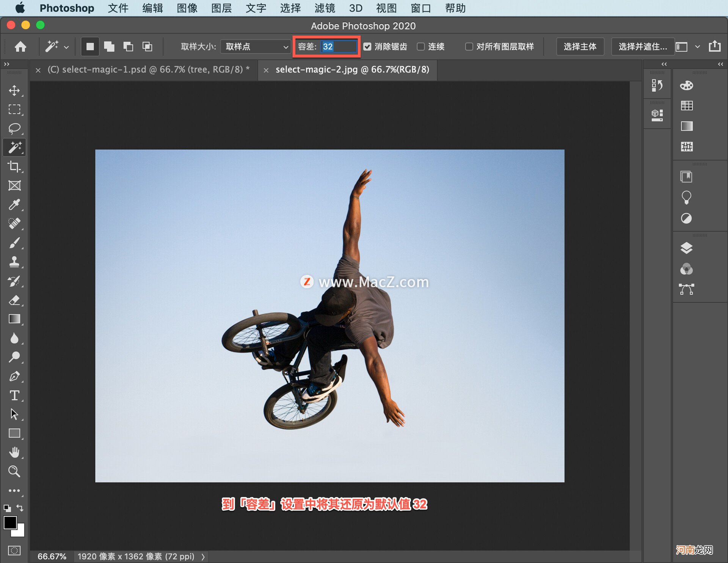Viewport: 728px width, 563px height.
Task: Switch to select-magic-1.psd tab
Action: tap(146, 70)
